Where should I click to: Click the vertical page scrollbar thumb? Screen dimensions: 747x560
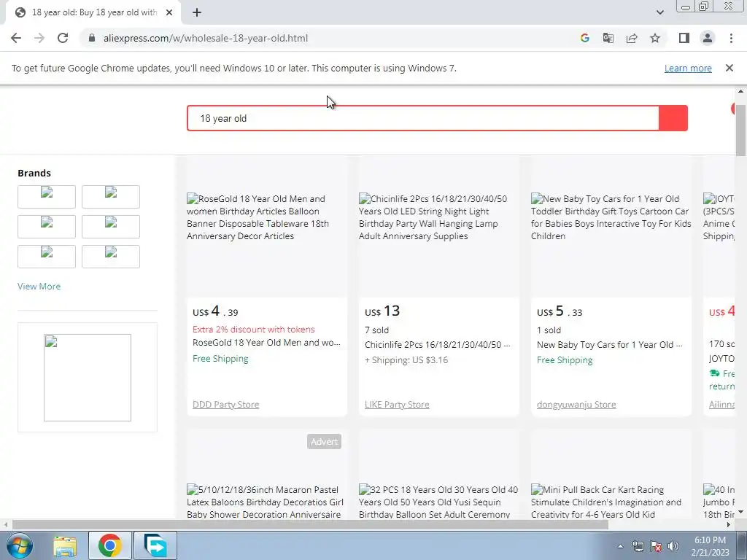click(x=740, y=130)
